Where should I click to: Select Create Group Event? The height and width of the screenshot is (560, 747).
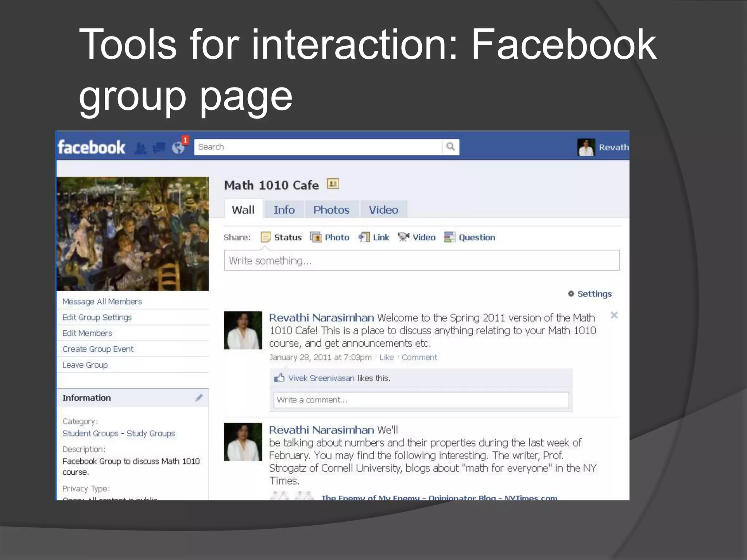coord(98,349)
